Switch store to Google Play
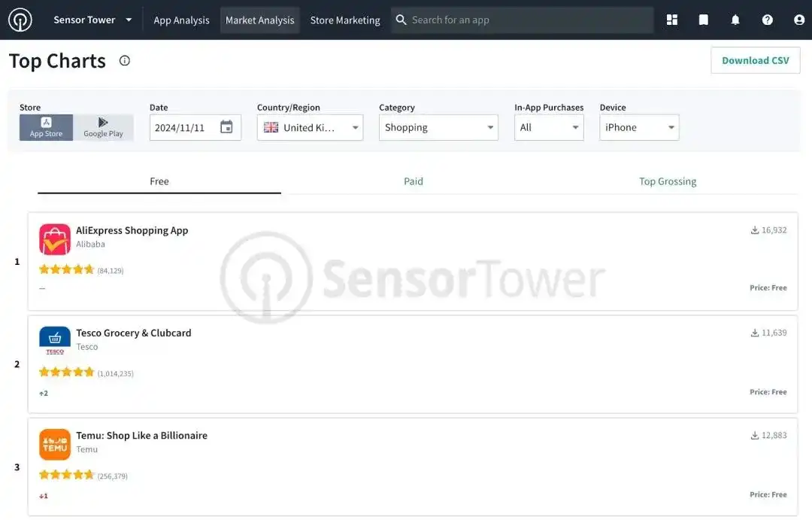 (103, 127)
